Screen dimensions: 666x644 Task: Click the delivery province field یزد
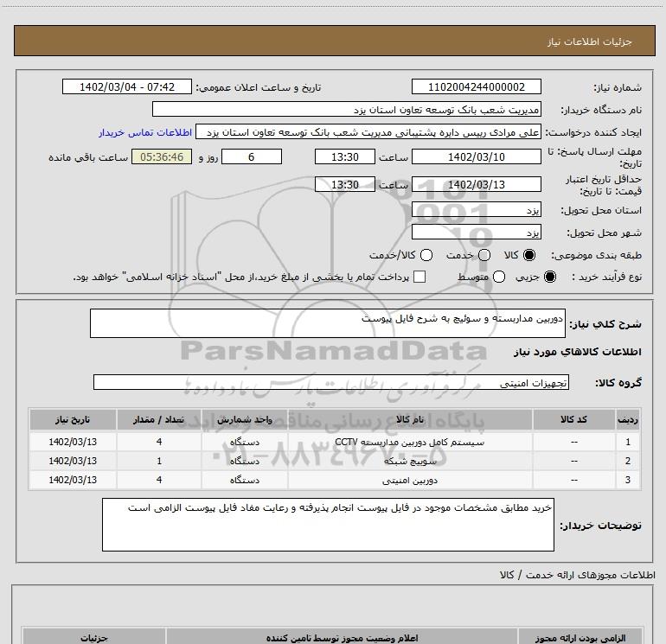pyautogui.click(x=476, y=210)
